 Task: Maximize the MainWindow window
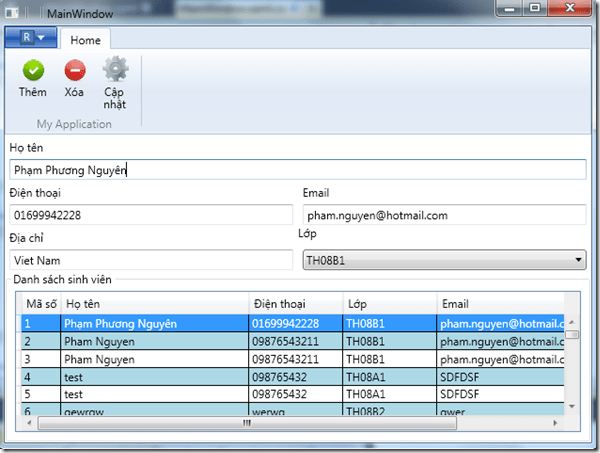coord(536,9)
